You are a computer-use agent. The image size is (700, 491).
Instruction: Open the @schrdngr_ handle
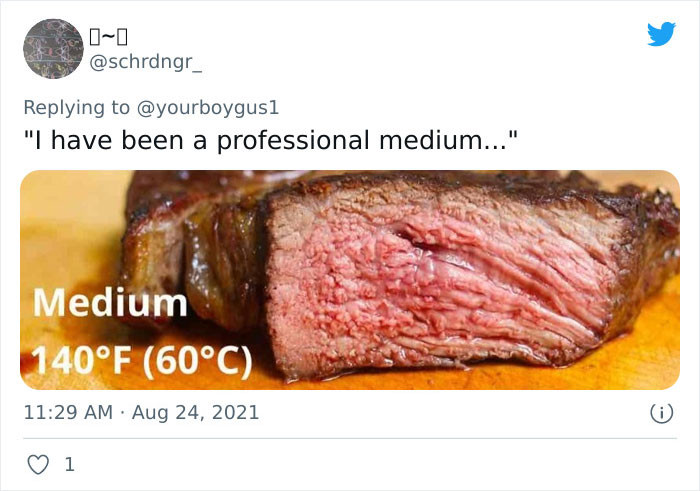(146, 62)
